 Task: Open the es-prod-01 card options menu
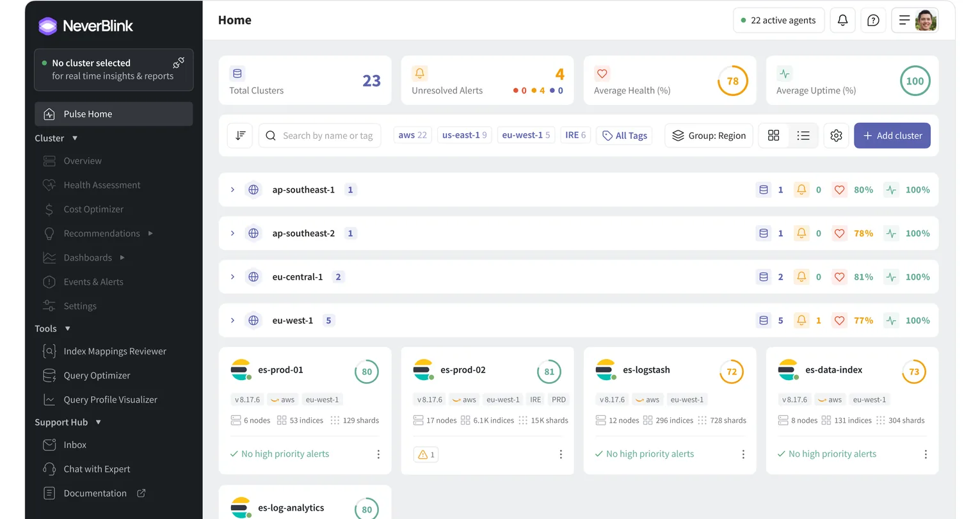pos(378,454)
